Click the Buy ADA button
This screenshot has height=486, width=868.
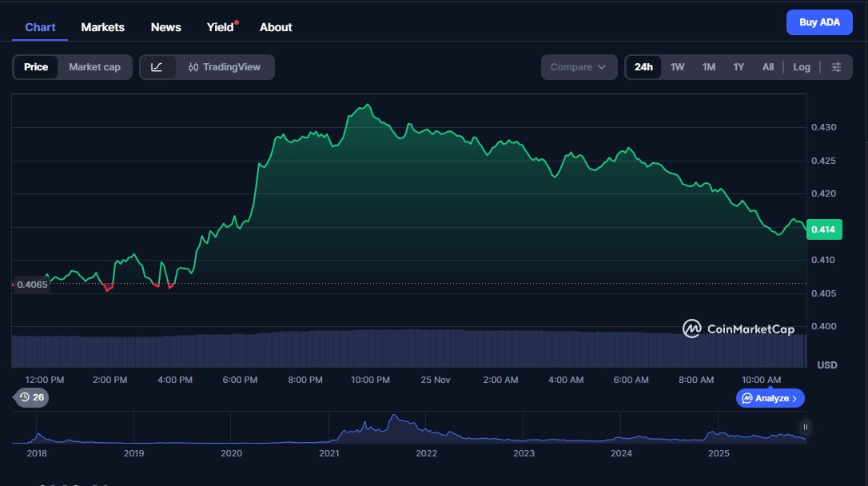[x=819, y=22]
